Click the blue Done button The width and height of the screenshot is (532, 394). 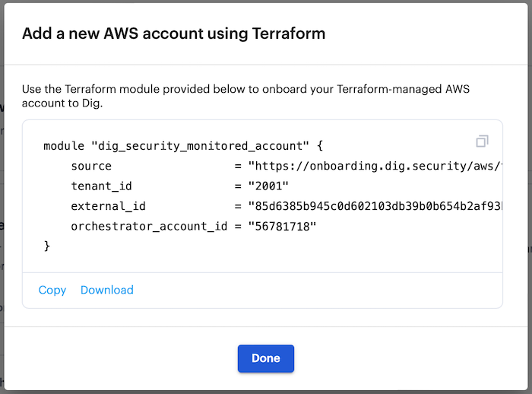pyautogui.click(x=266, y=358)
